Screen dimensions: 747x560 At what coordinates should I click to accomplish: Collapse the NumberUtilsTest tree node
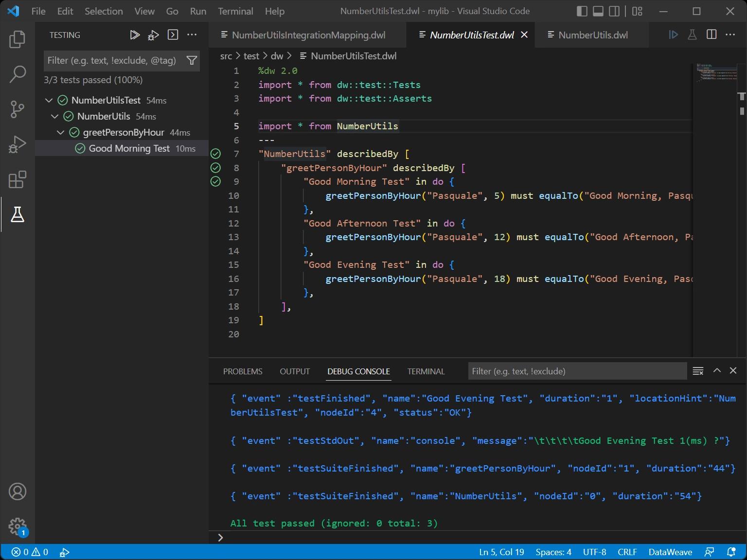coord(49,100)
